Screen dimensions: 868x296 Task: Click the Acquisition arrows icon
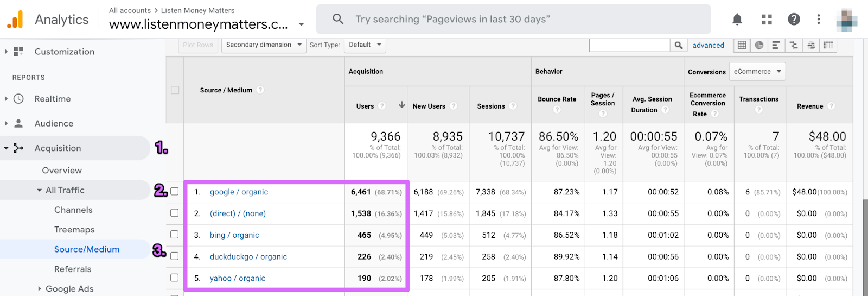(x=18, y=148)
